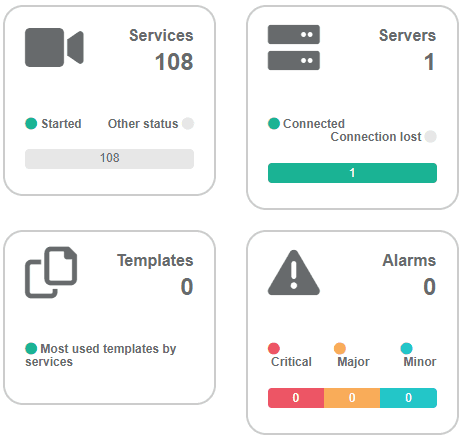Click the green Started status dot
464x441 pixels.
[x=31, y=123]
